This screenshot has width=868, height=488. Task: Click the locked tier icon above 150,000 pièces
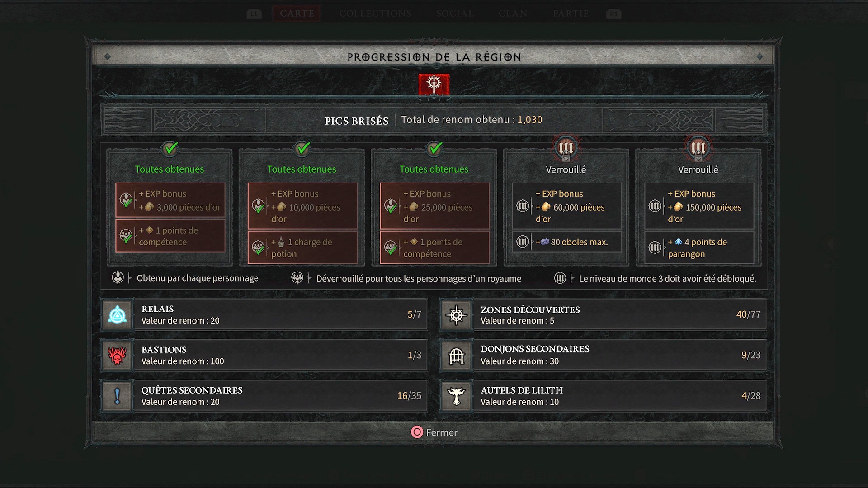698,148
